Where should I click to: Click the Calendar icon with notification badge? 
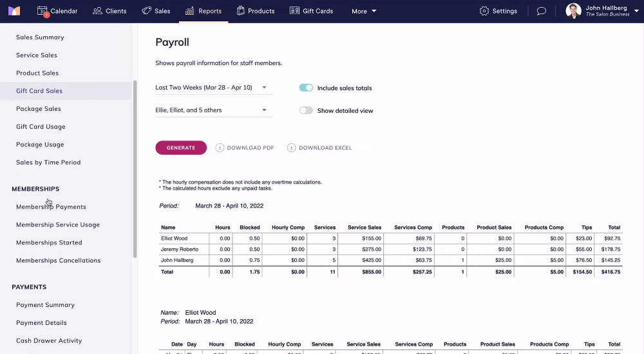[43, 12]
